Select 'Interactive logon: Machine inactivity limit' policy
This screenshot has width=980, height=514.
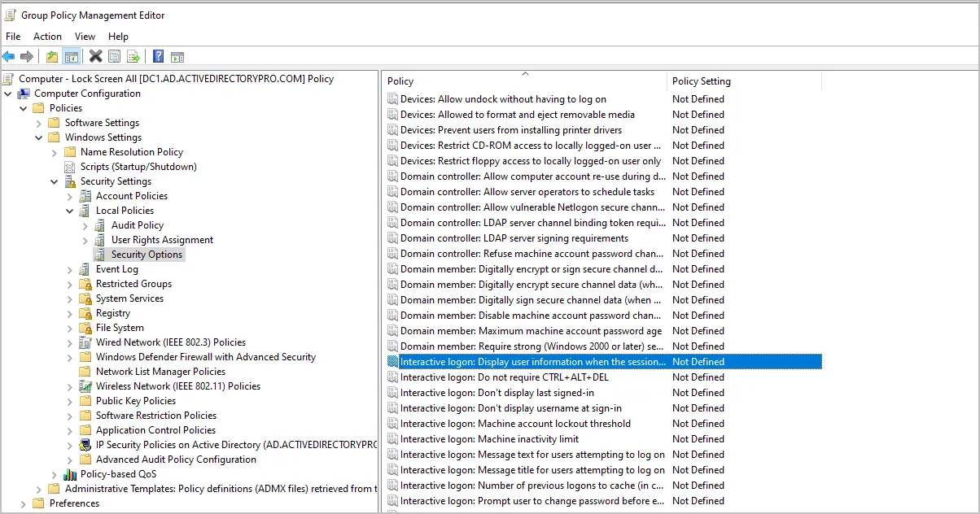click(x=489, y=439)
